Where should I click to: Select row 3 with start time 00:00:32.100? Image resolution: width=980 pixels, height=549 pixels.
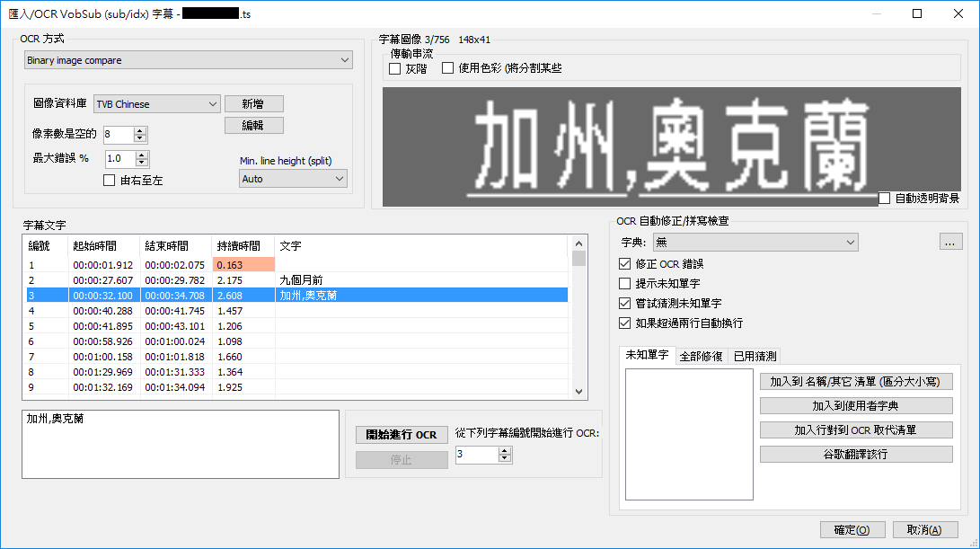click(x=296, y=295)
